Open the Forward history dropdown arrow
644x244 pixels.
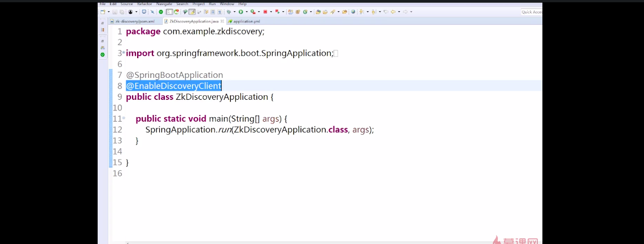point(411,12)
